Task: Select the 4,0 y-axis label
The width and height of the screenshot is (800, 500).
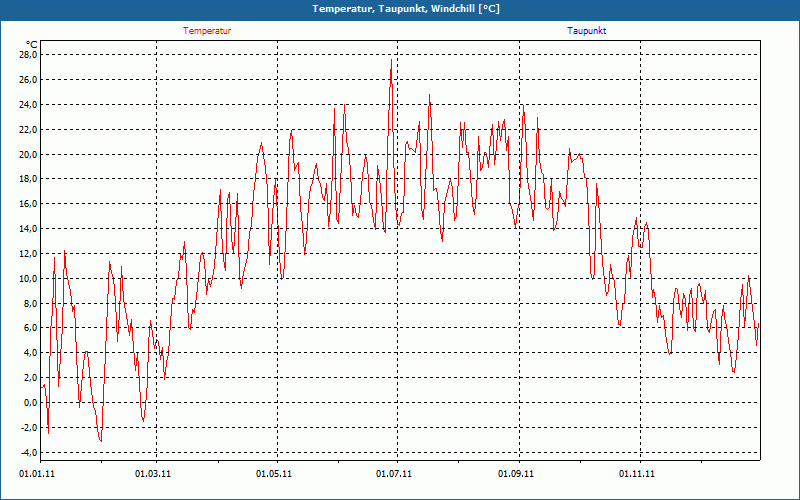Action: pyautogui.click(x=30, y=353)
